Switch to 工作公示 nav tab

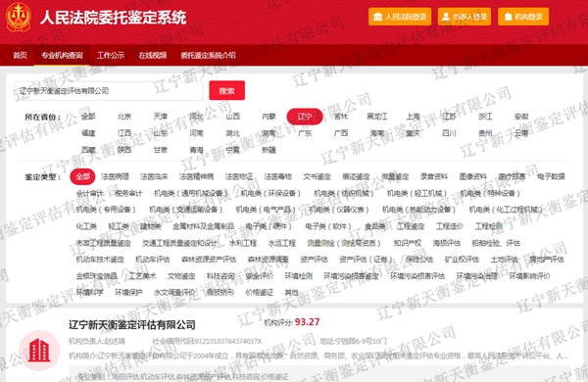coord(111,56)
